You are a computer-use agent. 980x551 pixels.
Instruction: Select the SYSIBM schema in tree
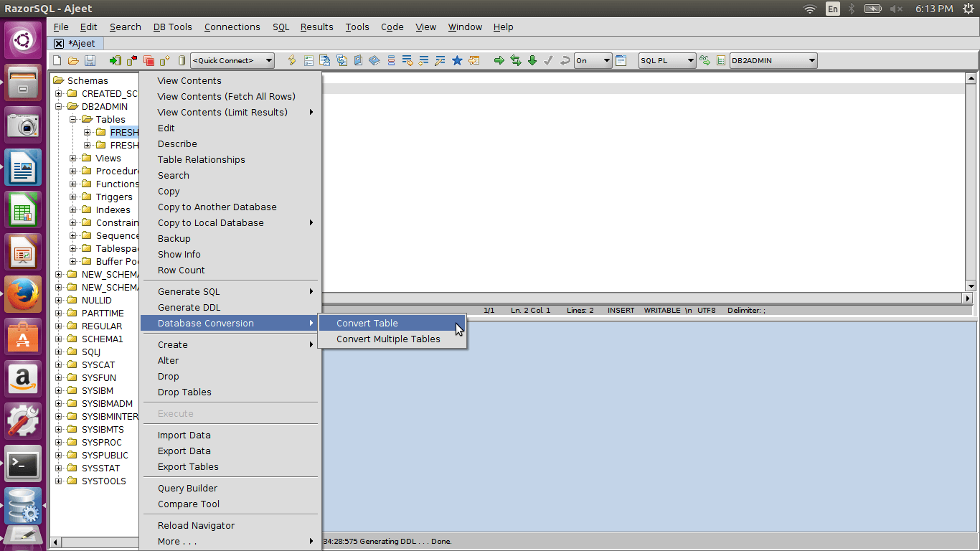pos(98,390)
